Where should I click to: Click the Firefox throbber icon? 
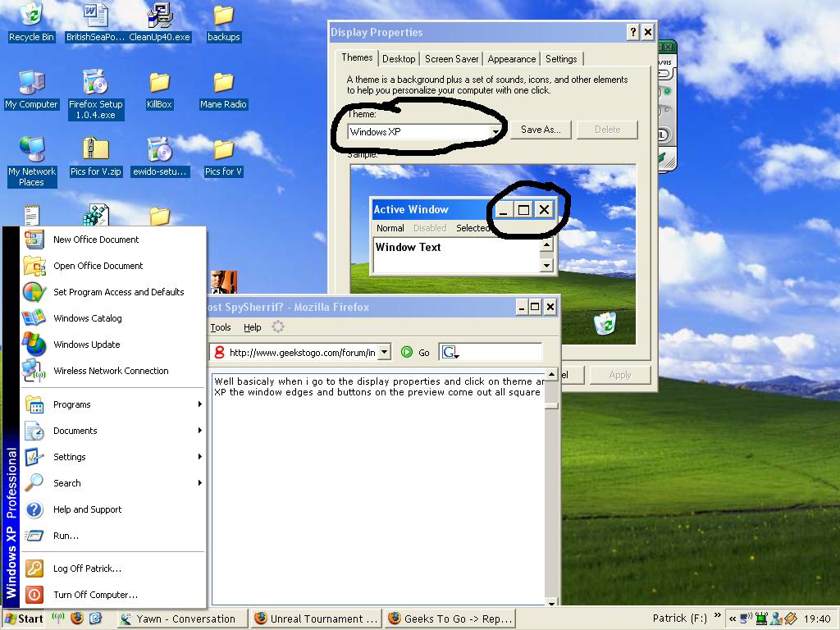coord(277,326)
